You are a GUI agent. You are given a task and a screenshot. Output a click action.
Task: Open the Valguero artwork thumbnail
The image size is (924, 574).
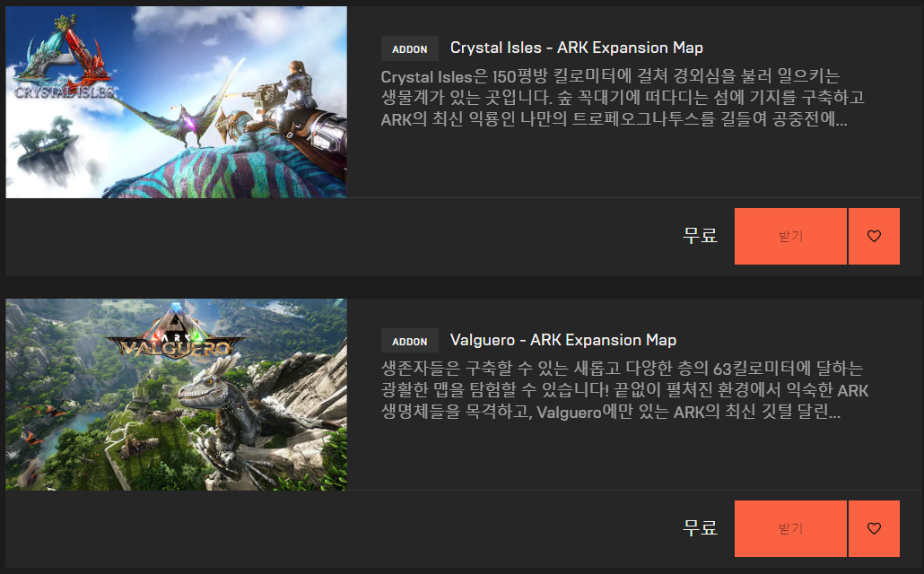pyautogui.click(x=176, y=395)
